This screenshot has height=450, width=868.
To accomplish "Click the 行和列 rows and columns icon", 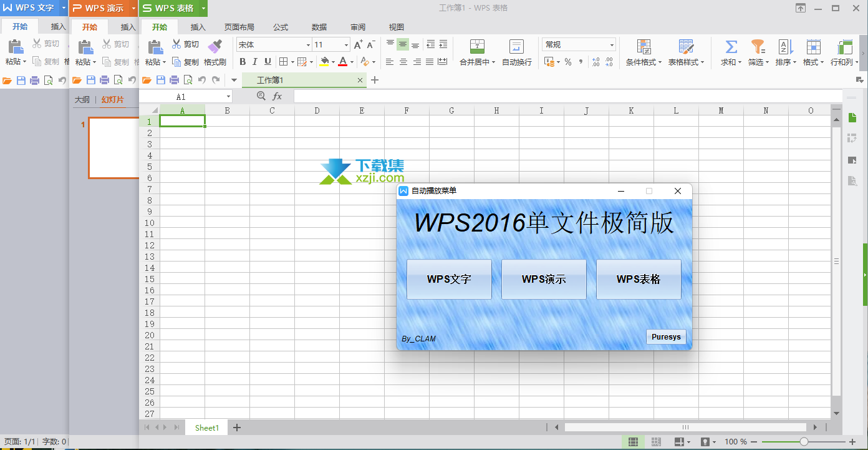I will 845,47.
